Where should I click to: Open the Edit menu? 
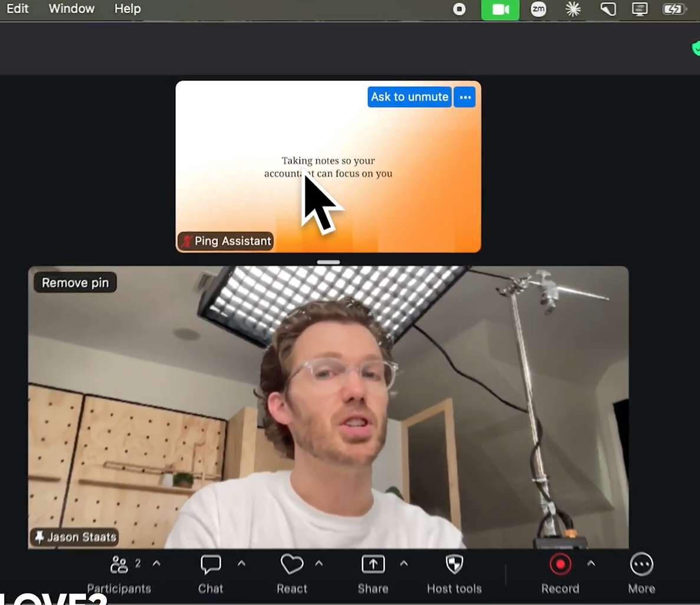click(x=18, y=8)
